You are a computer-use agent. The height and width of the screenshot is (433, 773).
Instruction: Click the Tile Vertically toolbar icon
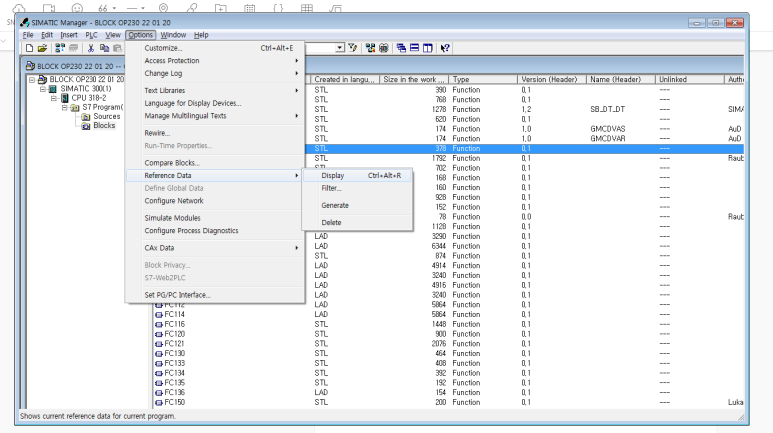coord(428,48)
